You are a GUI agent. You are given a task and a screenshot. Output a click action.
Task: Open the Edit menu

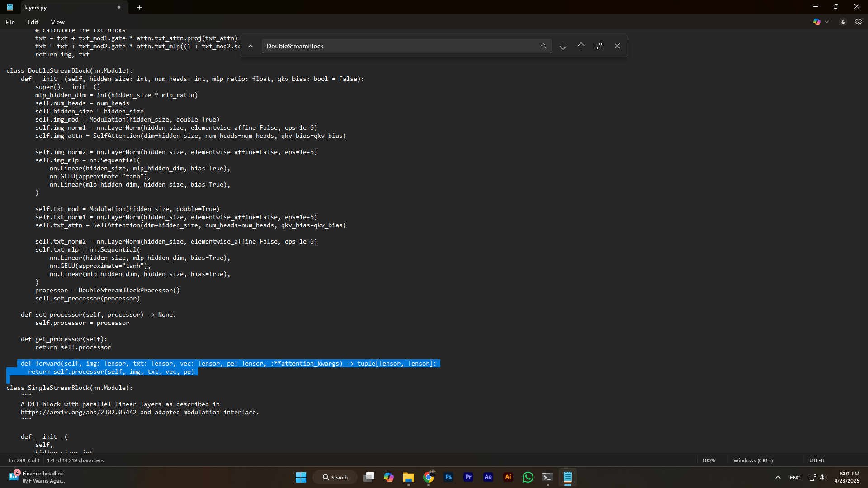click(x=33, y=22)
